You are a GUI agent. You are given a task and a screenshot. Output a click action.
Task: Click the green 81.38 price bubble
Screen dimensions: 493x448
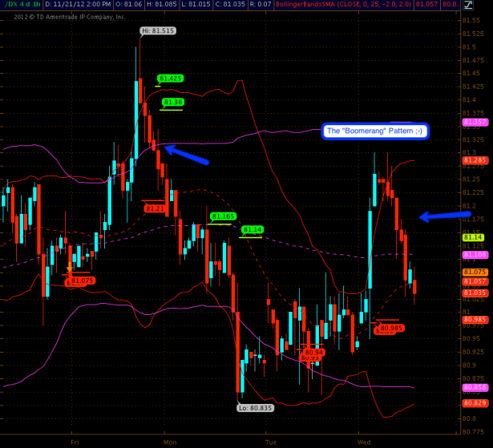pos(172,103)
